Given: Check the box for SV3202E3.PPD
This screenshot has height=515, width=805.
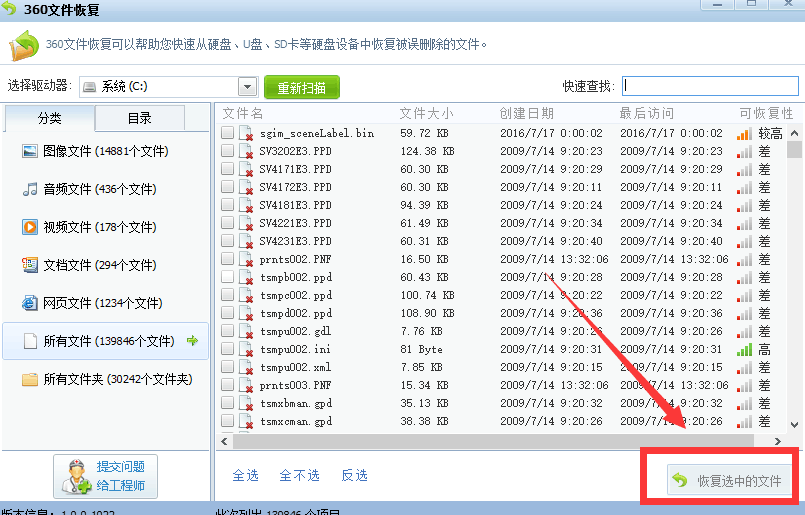Looking at the screenshot, I should [227, 150].
